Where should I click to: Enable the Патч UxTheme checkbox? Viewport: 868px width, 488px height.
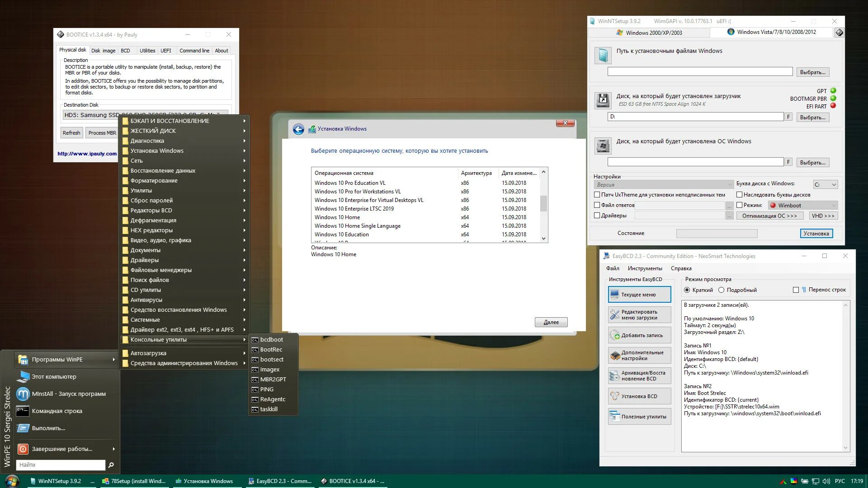(597, 195)
